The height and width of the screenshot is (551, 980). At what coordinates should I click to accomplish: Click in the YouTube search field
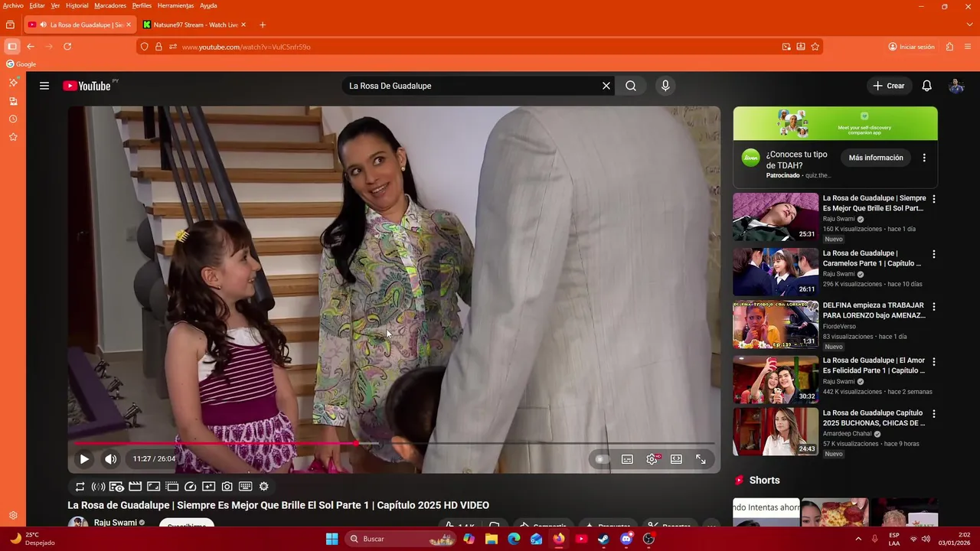(471, 86)
